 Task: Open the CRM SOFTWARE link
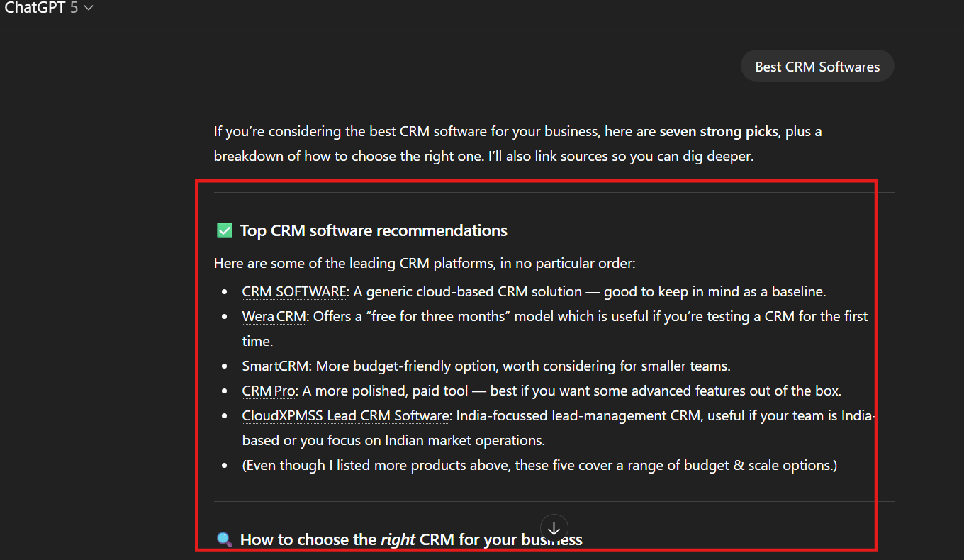coord(294,291)
